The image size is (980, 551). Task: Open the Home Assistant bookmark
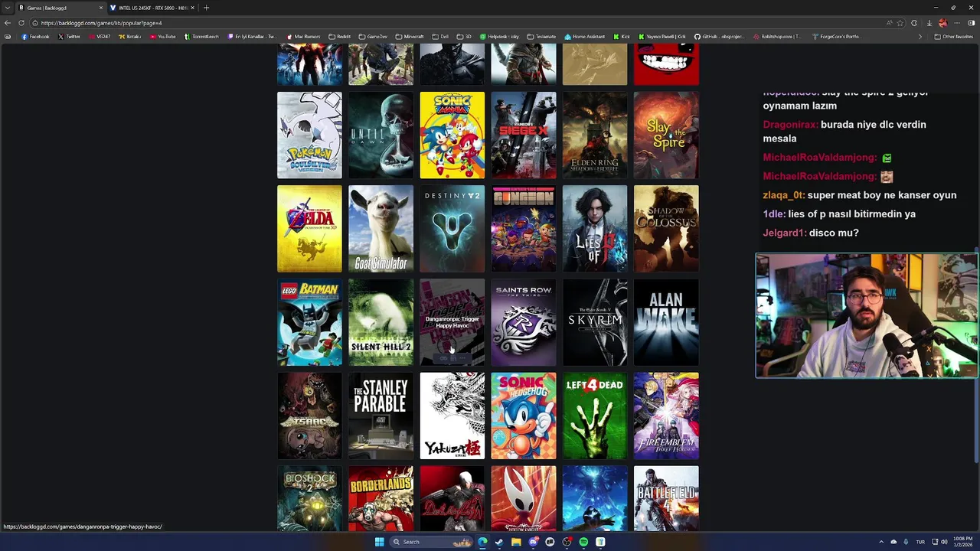[585, 37]
